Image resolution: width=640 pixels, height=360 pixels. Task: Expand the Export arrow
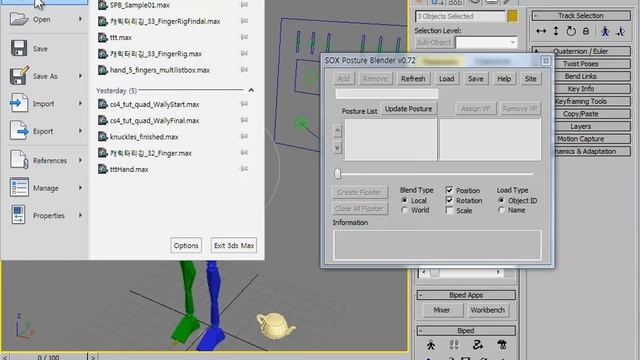[x=80, y=131]
